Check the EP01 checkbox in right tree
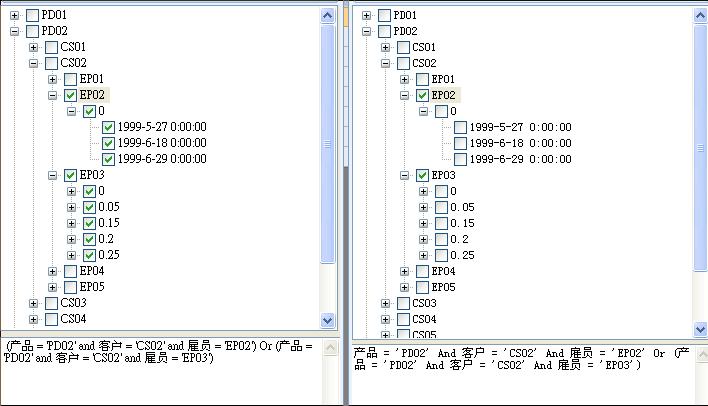Image resolution: width=708 pixels, height=406 pixels. point(422,79)
